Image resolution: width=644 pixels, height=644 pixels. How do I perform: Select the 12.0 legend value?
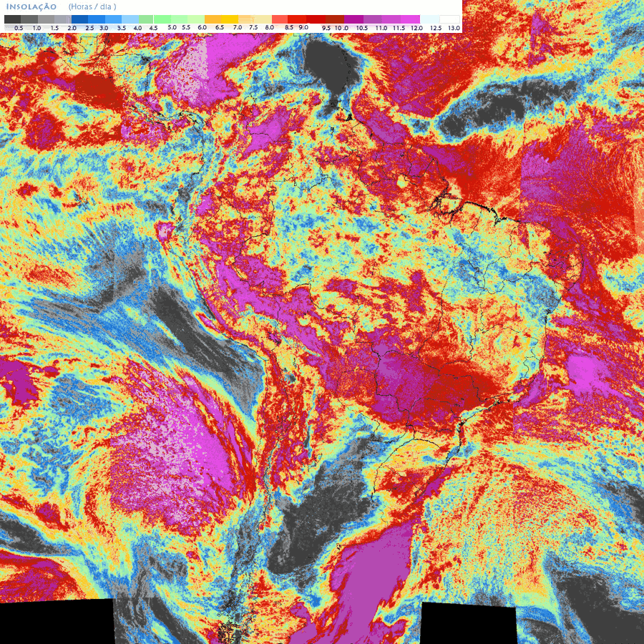click(x=416, y=28)
